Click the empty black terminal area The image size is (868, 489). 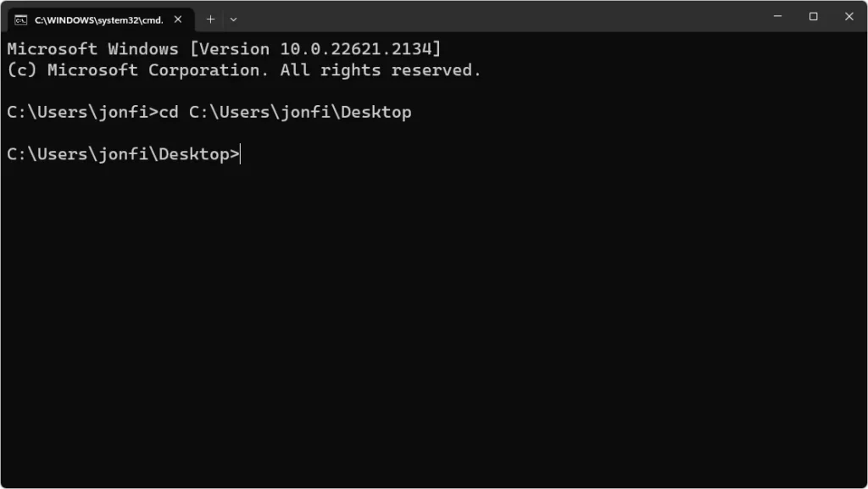(432, 322)
